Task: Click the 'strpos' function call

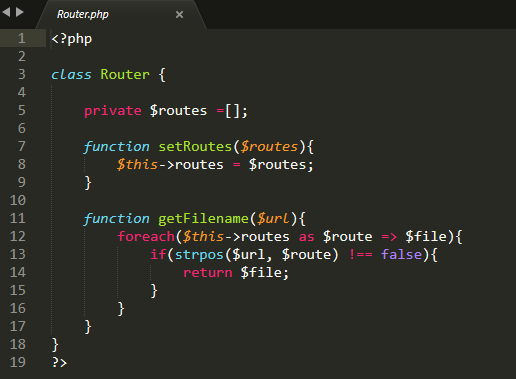Action: point(199,255)
